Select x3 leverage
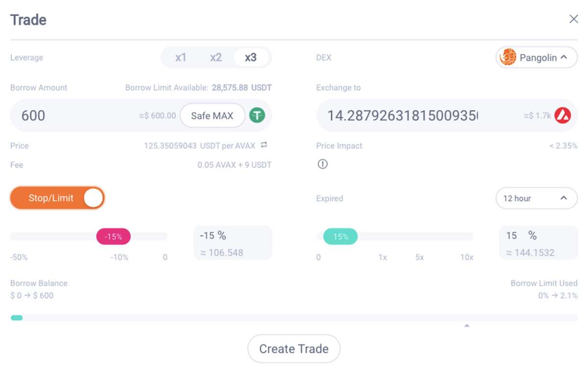 [x=251, y=57]
